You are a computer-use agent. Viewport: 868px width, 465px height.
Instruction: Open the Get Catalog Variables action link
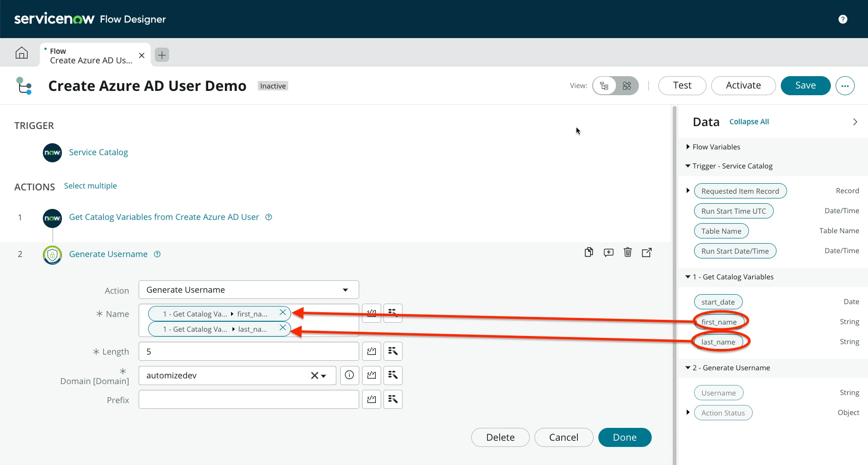[x=164, y=217]
